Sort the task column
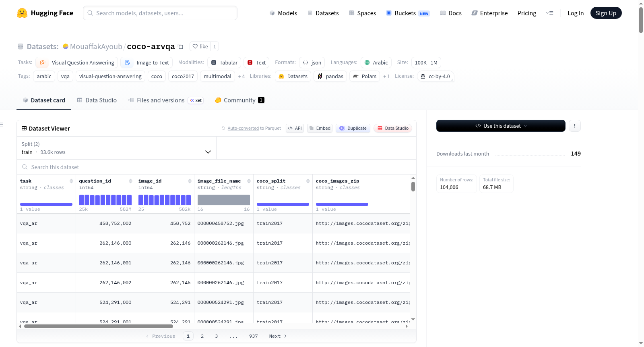The height and width of the screenshot is (347, 644). pos(71,181)
